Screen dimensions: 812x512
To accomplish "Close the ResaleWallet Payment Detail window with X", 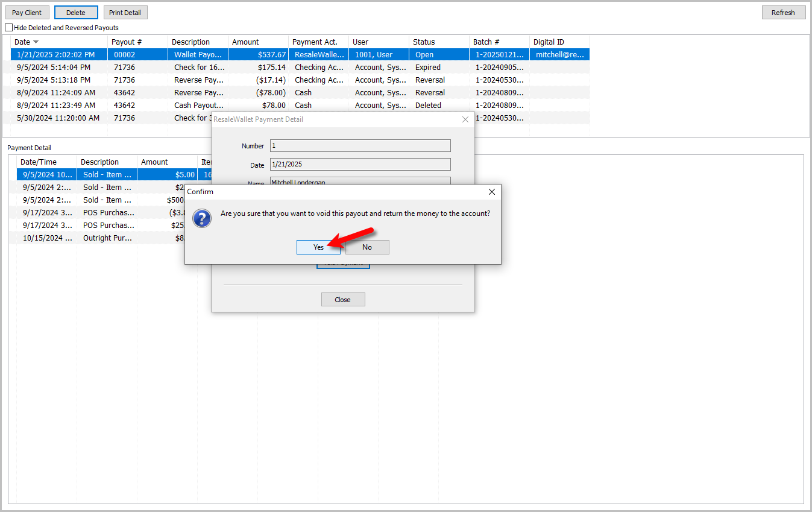I will [x=465, y=119].
